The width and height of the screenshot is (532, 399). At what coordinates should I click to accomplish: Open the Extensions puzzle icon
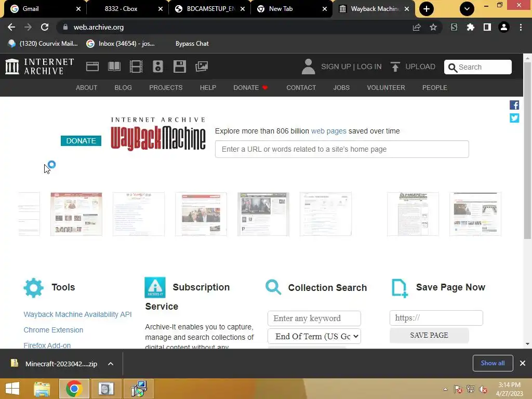(471, 27)
